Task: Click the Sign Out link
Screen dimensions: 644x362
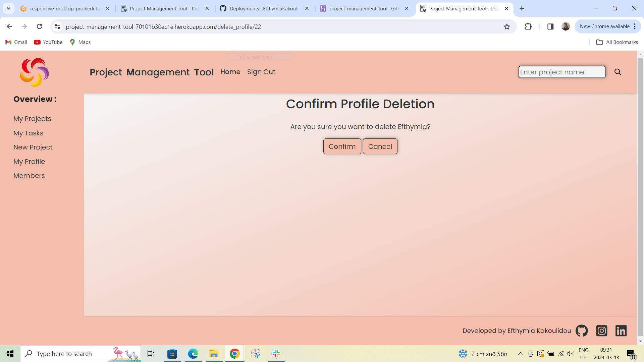Action: pos(261,72)
